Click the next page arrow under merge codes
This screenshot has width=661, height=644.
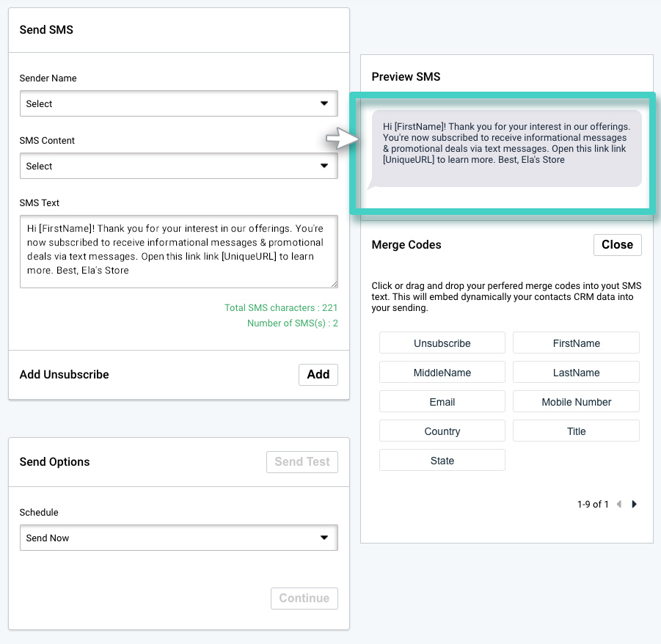point(634,504)
